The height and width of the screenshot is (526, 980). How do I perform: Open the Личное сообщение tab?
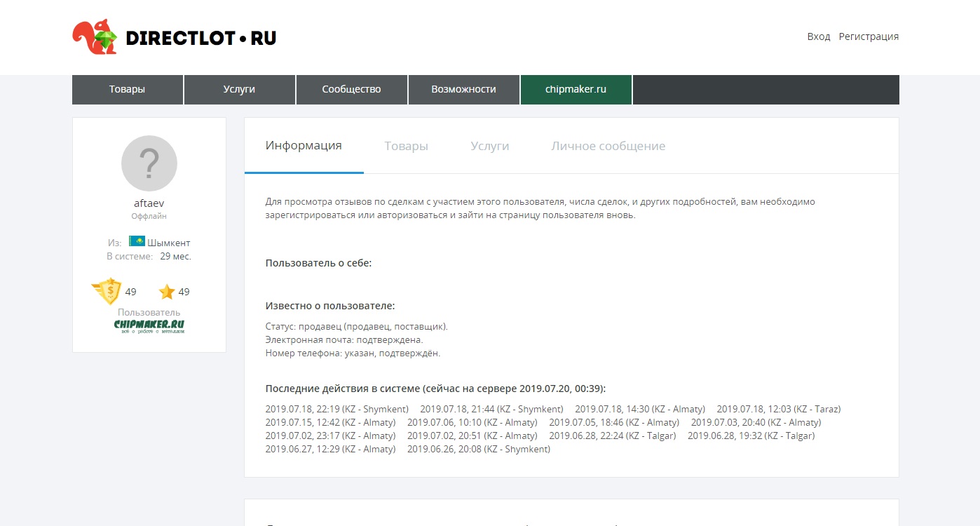coord(608,146)
